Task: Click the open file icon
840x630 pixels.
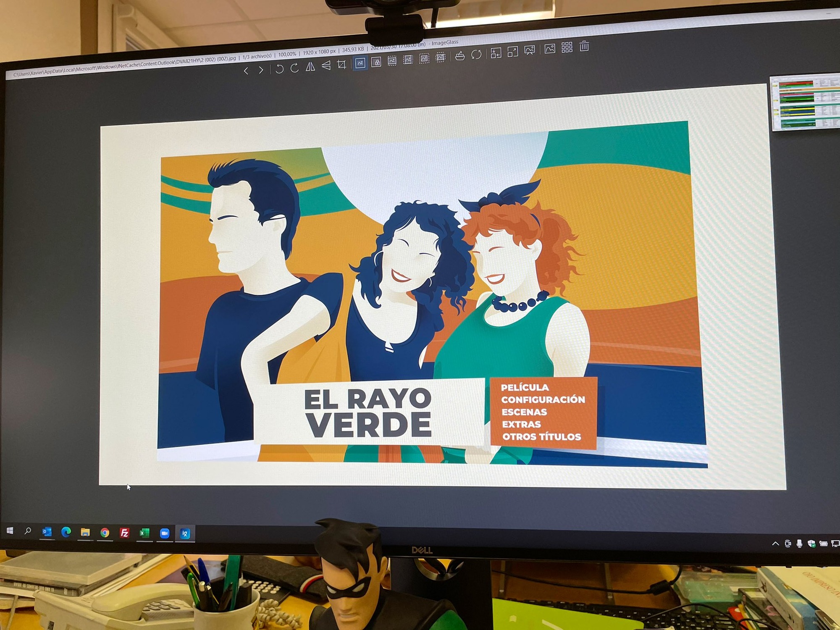Action: click(x=460, y=56)
